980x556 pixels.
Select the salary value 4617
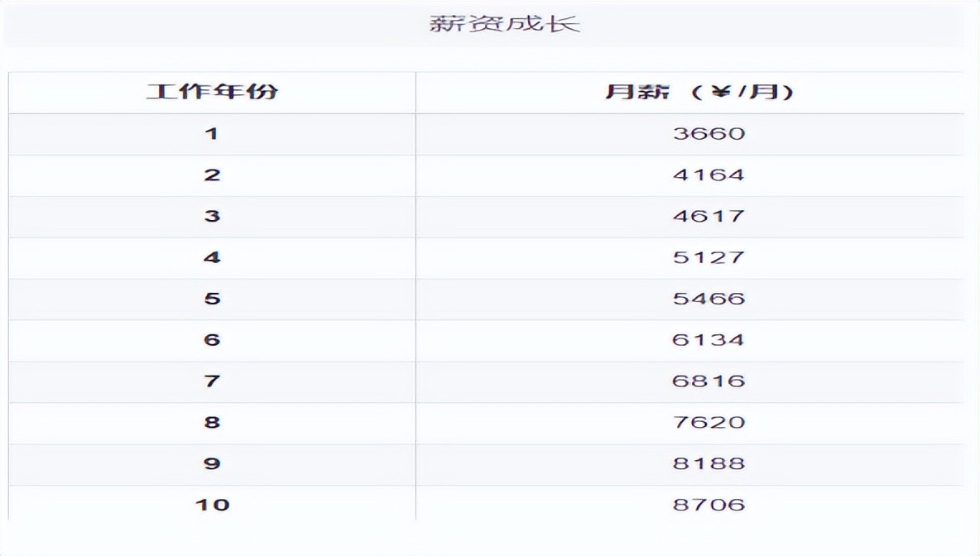click(x=709, y=216)
